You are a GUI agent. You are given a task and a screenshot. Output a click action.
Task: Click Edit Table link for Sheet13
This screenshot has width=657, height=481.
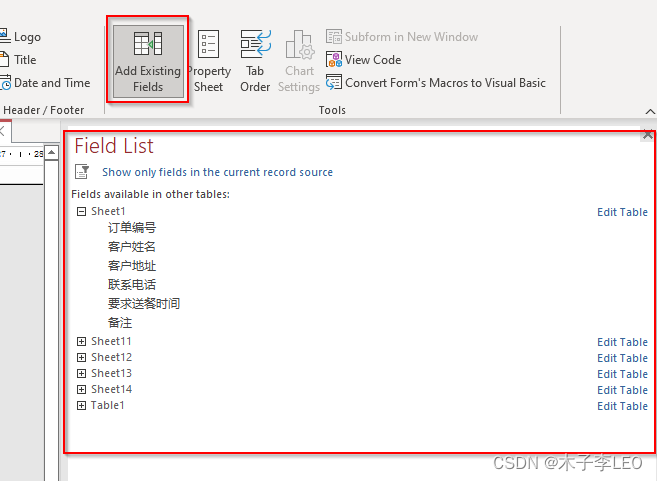coord(622,374)
